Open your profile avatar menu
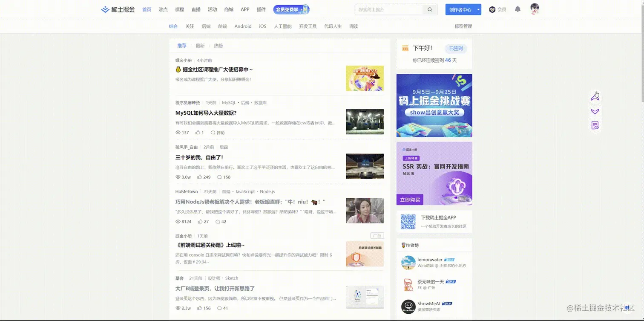This screenshot has width=644, height=321. coord(535,9)
